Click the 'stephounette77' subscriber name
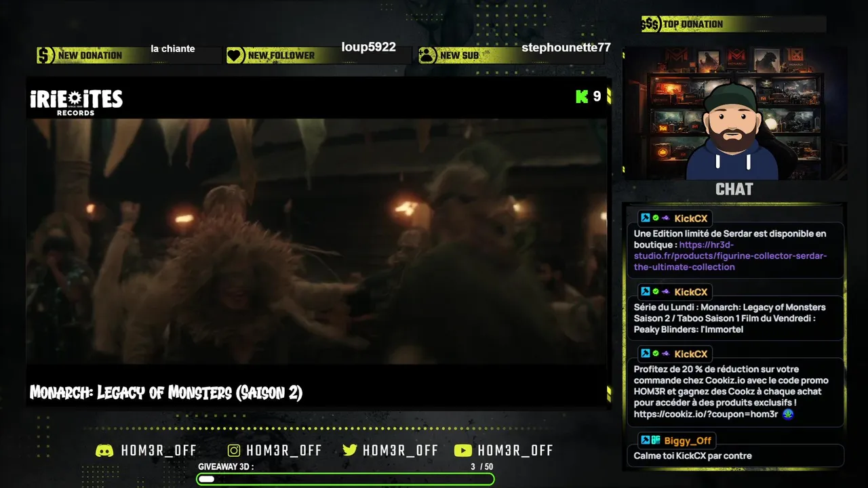Image resolution: width=868 pixels, height=488 pixels. tap(566, 47)
